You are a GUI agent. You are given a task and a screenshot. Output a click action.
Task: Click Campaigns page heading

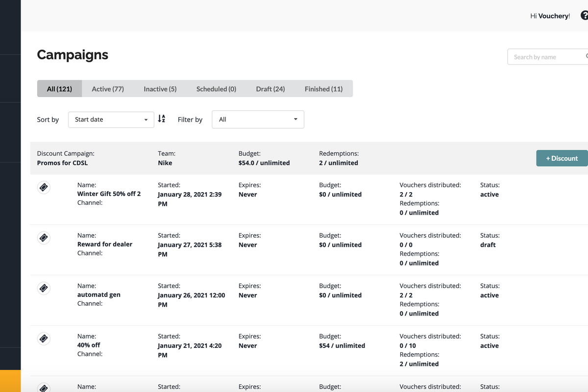coord(73,55)
